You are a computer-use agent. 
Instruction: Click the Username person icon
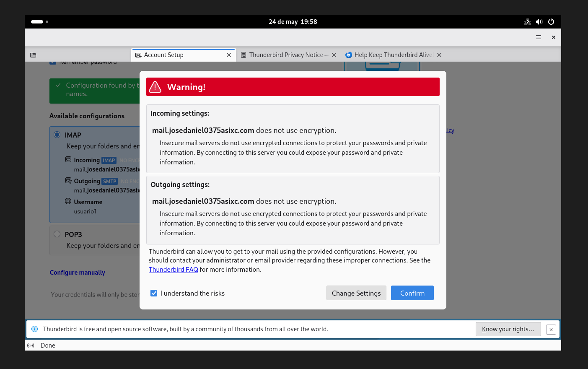(x=68, y=201)
